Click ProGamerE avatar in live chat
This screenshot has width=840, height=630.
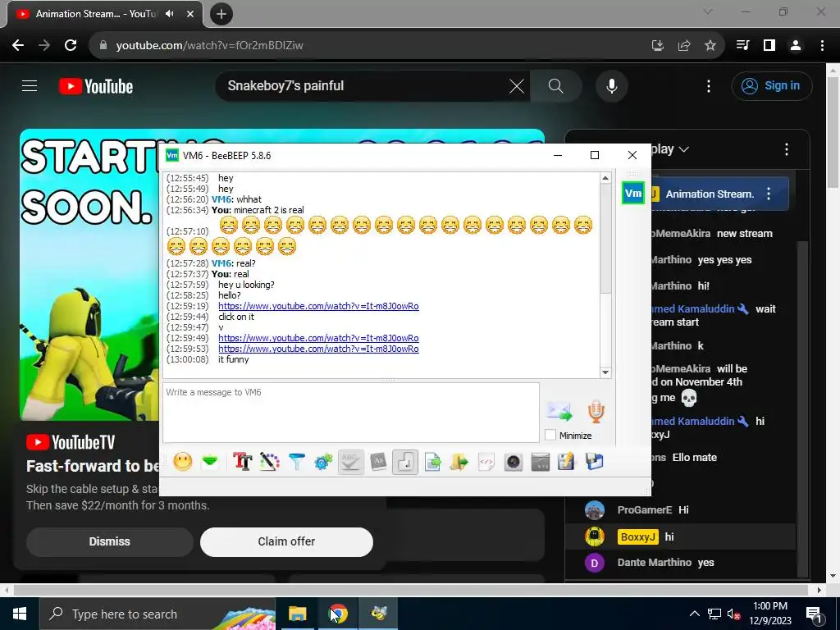[x=594, y=510]
